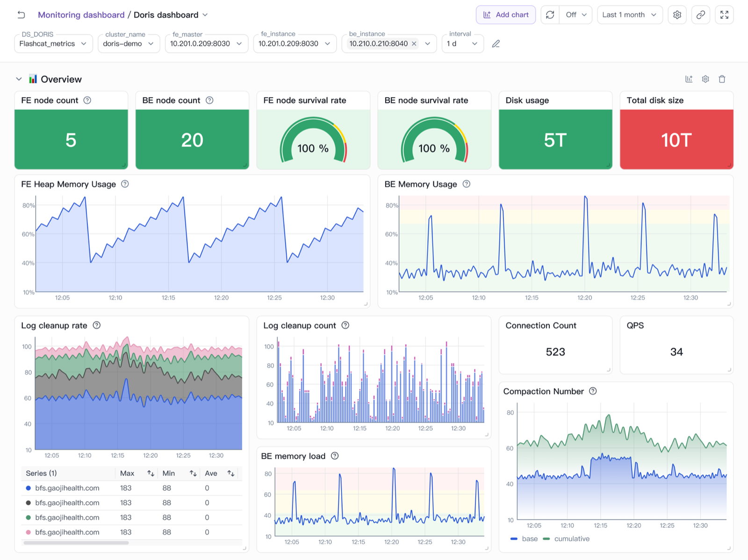Show help for FE Heap Memory Usage
748x560 pixels.
point(125,184)
